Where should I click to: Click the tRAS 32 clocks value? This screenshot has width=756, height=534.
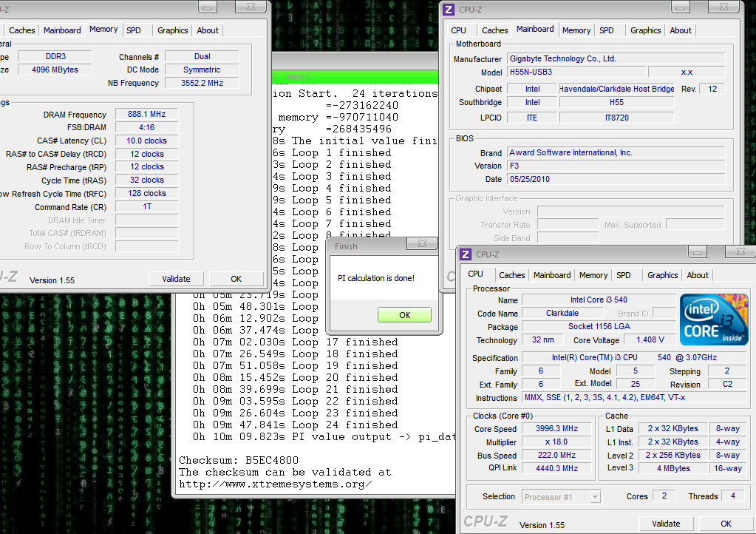[146, 180]
